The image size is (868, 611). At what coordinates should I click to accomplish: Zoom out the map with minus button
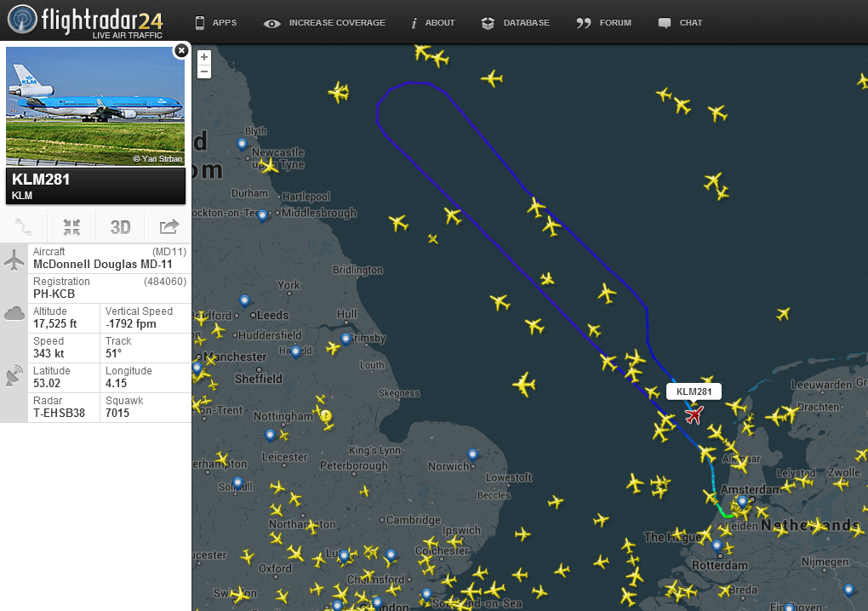(204, 71)
